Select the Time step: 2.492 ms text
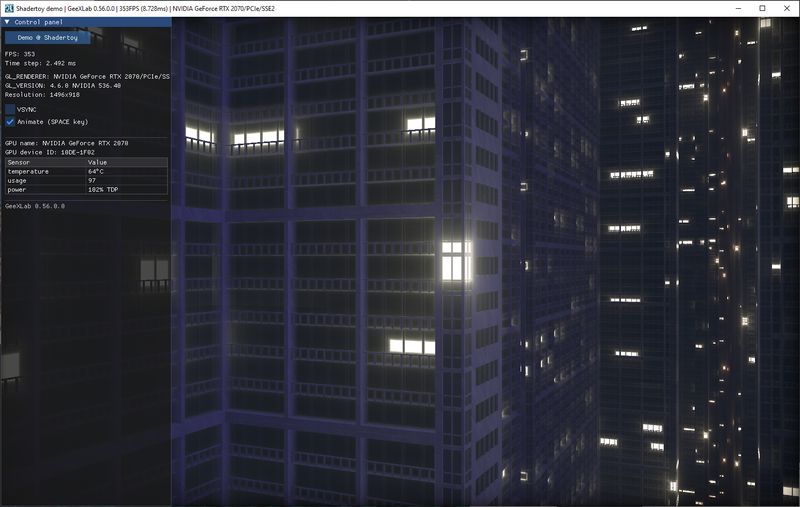Image resolution: width=800 pixels, height=507 pixels. point(40,63)
